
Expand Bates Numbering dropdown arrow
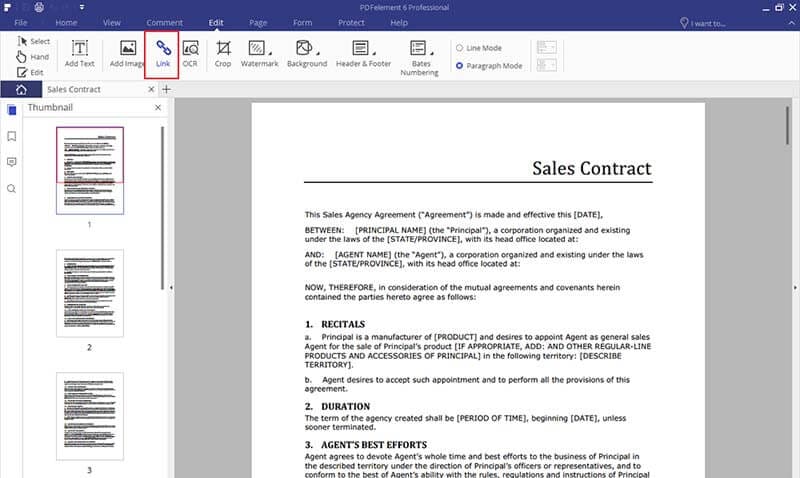tap(432, 53)
